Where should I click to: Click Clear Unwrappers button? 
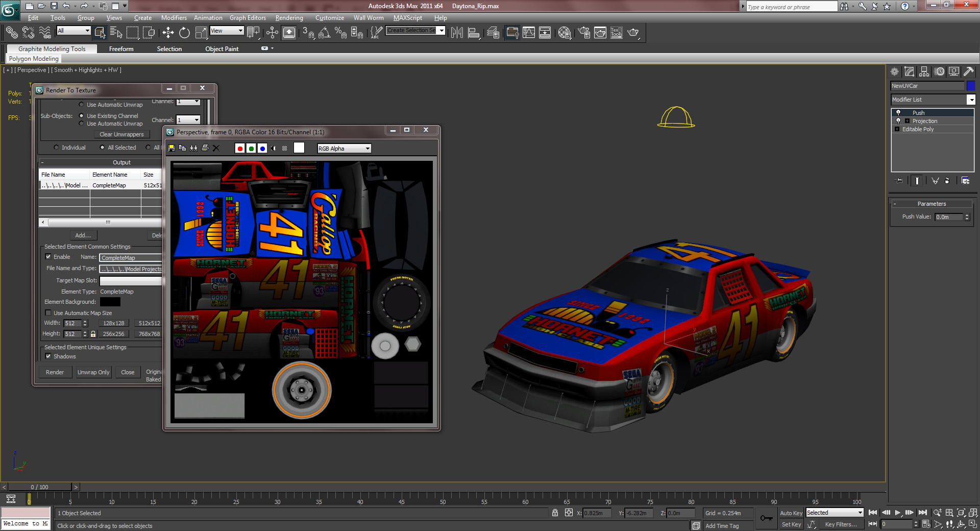pos(121,134)
